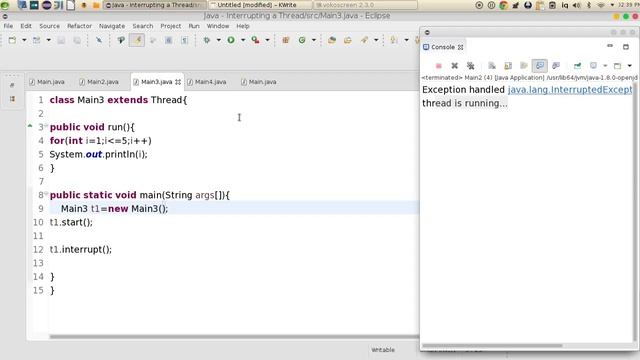This screenshot has width=640, height=360.
Task: Click the Terminate red square icon in Console
Action: click(439, 66)
